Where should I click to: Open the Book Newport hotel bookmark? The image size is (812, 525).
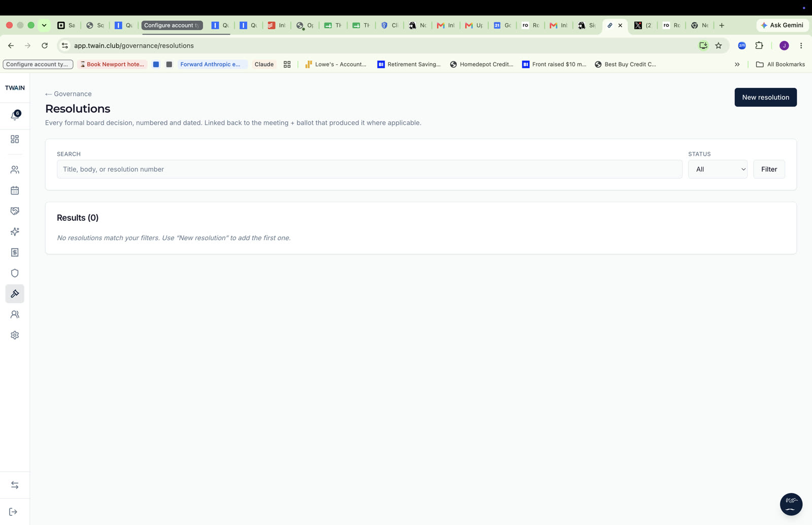[112, 64]
